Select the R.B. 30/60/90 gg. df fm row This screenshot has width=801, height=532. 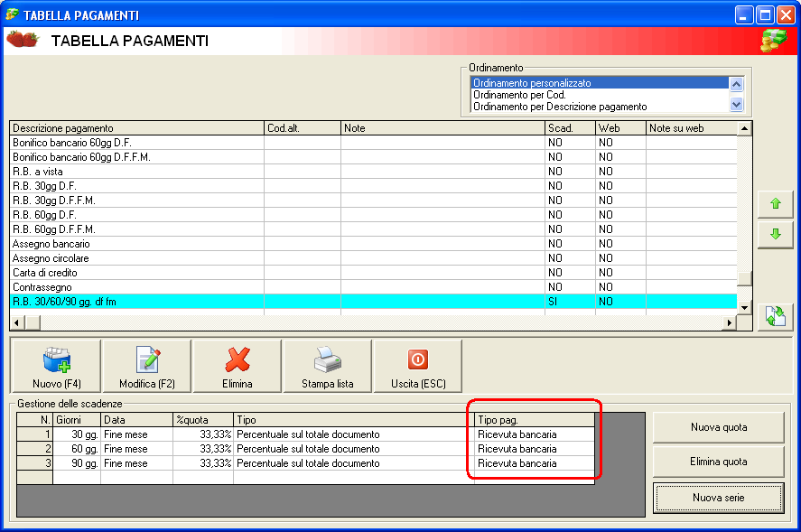373,302
